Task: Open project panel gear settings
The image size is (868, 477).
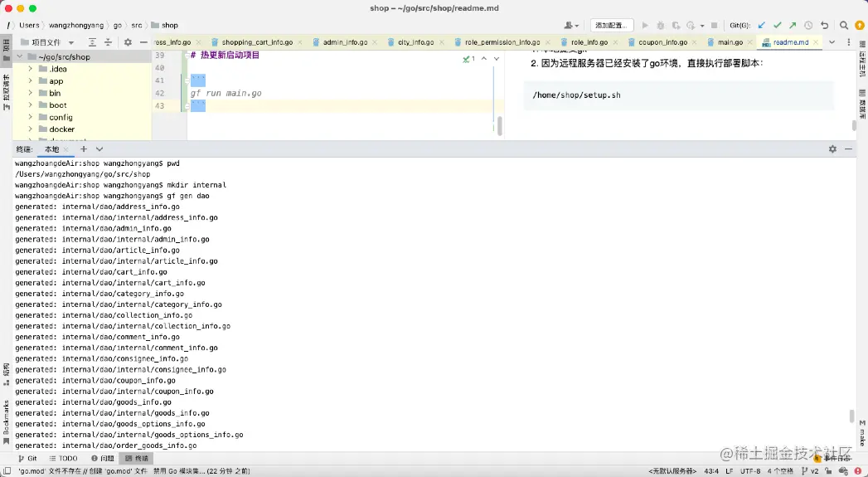Action: [128, 42]
